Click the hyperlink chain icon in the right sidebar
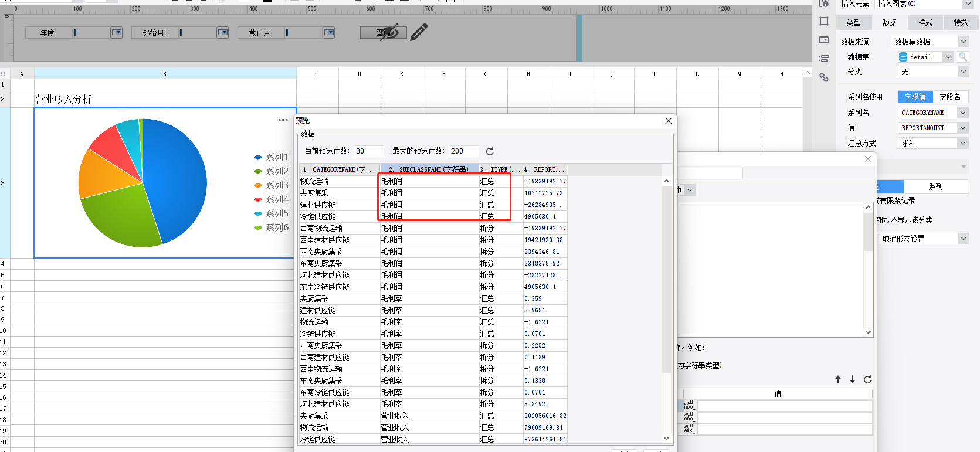This screenshot has height=452, width=980. 824,77
